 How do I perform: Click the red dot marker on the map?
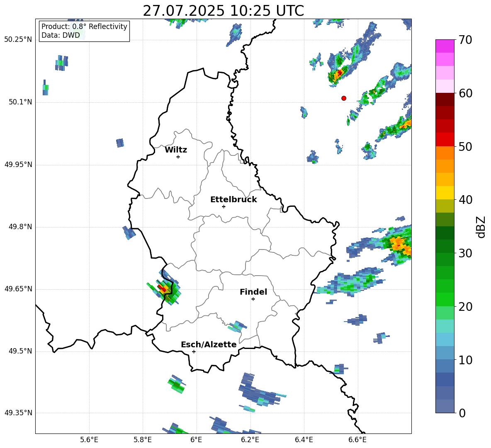tap(344, 98)
